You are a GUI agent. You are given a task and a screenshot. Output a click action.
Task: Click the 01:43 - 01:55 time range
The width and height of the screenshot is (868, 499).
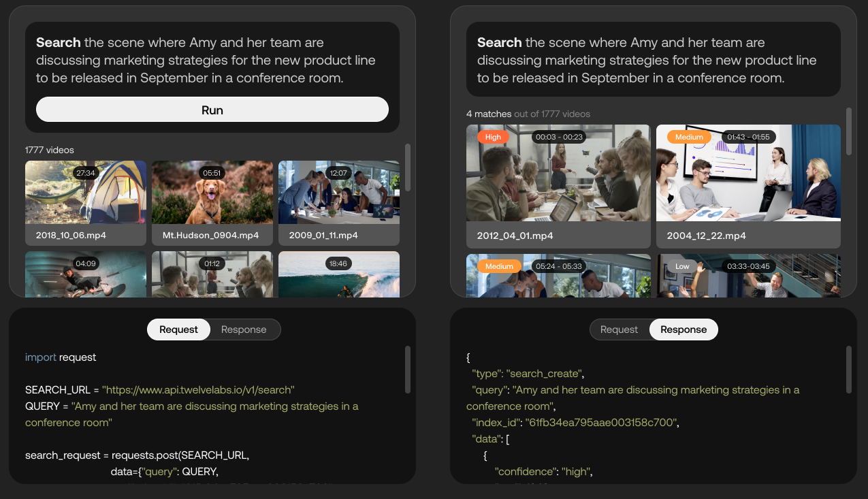click(749, 137)
